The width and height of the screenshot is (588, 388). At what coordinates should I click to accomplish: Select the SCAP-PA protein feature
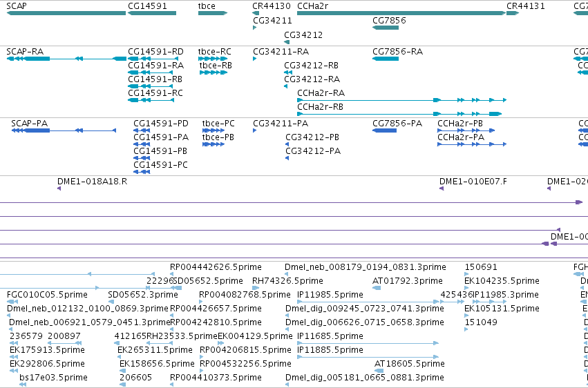coord(64,130)
